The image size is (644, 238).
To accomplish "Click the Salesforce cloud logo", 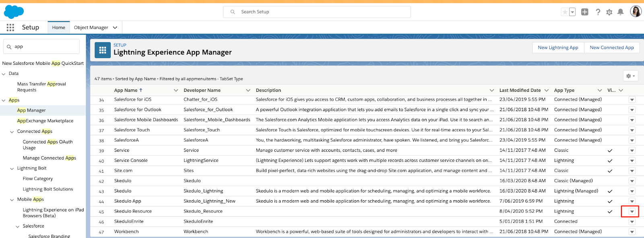I will coord(14,12).
